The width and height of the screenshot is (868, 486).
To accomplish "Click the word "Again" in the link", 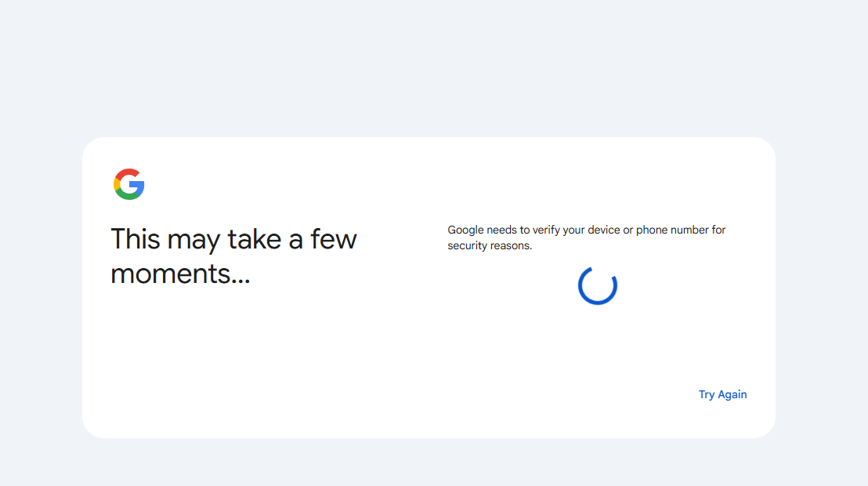I will point(732,394).
